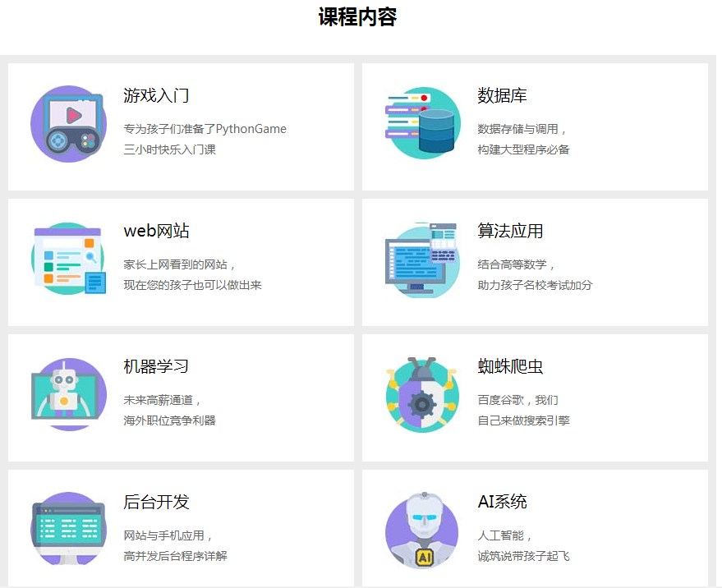The height and width of the screenshot is (588, 722).
Task: Open the 游戏入门 course title
Action: click(x=156, y=96)
